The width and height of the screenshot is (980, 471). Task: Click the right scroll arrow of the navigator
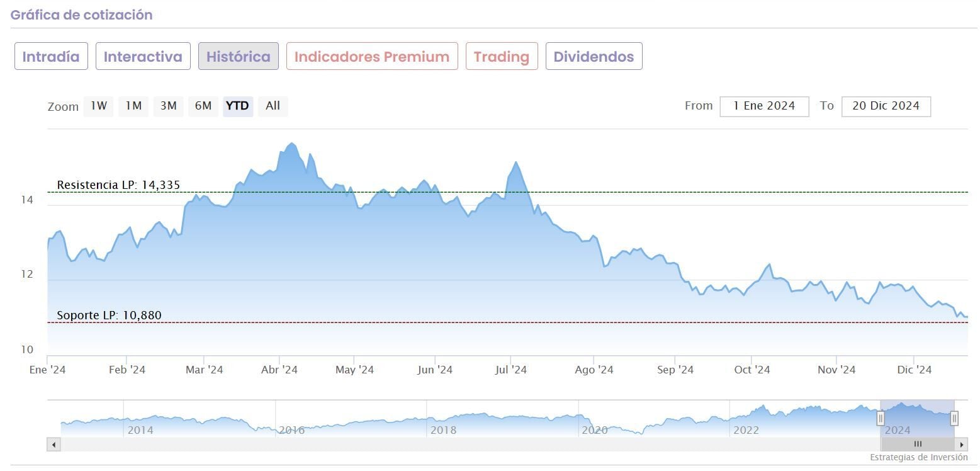coord(962,445)
